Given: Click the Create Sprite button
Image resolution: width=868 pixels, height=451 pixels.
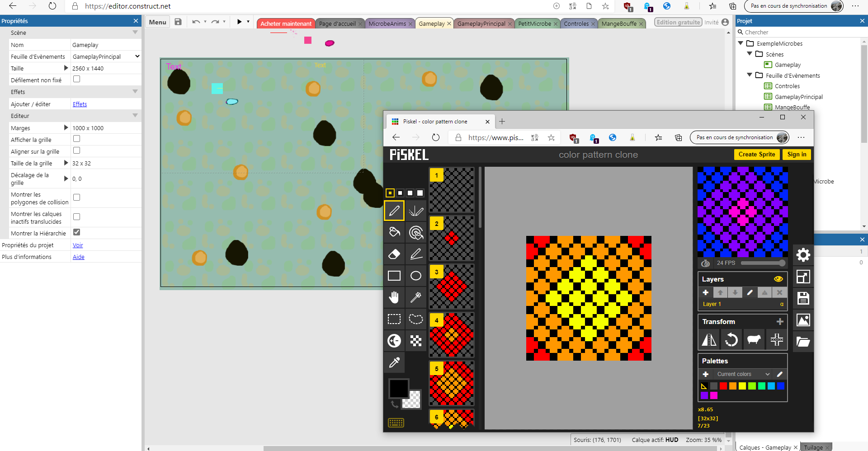Looking at the screenshot, I should point(756,155).
